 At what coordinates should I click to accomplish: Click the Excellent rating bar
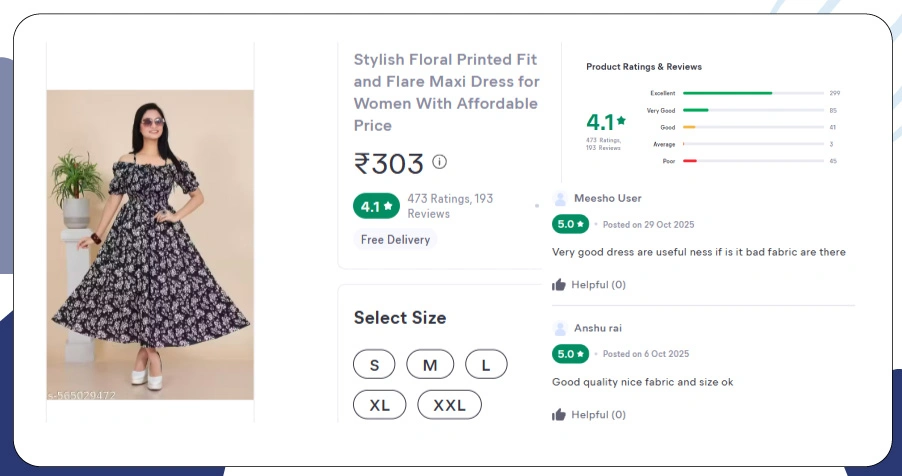753,93
